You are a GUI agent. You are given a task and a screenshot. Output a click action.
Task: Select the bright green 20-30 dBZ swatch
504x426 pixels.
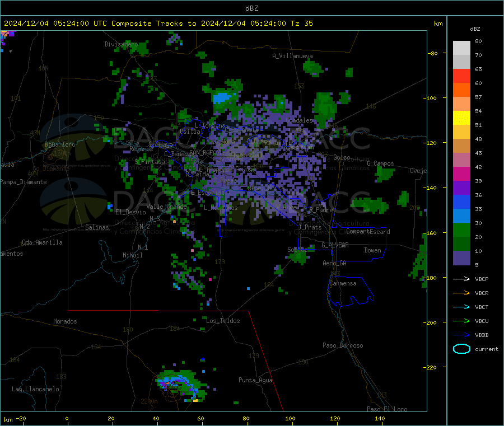(x=461, y=230)
